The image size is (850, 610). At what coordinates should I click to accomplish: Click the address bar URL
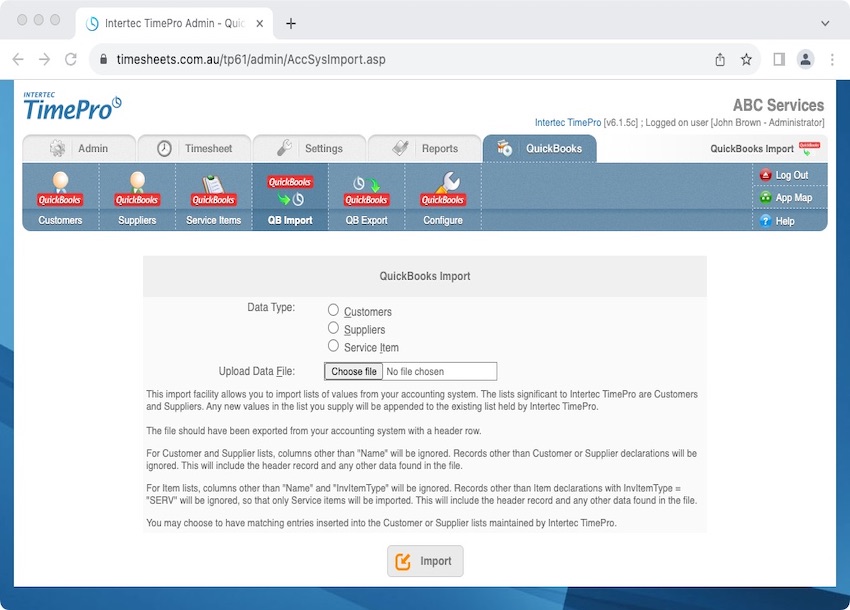click(251, 60)
